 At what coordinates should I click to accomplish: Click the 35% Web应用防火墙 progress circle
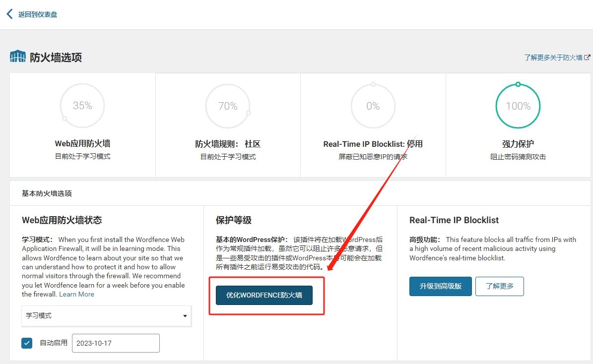[x=82, y=106]
